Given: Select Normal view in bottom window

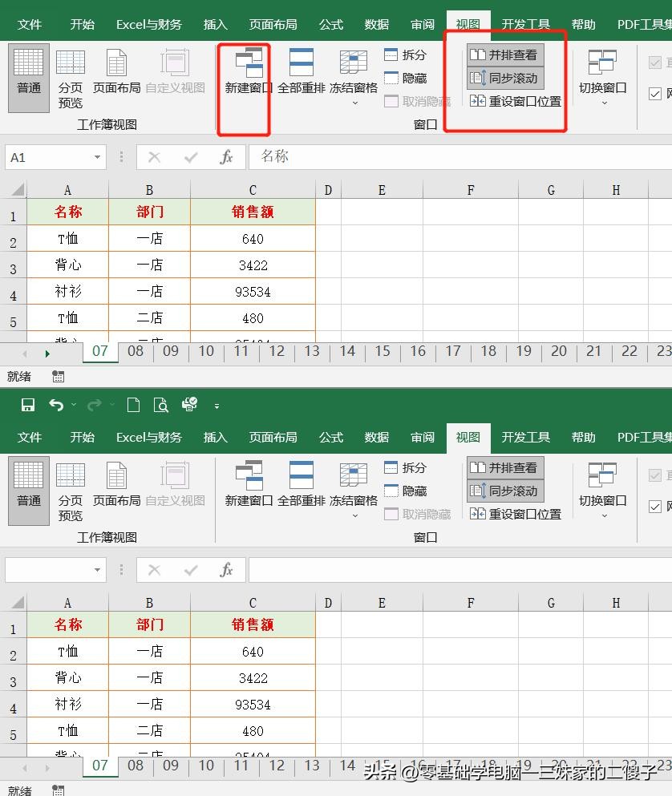Looking at the screenshot, I should (28, 490).
